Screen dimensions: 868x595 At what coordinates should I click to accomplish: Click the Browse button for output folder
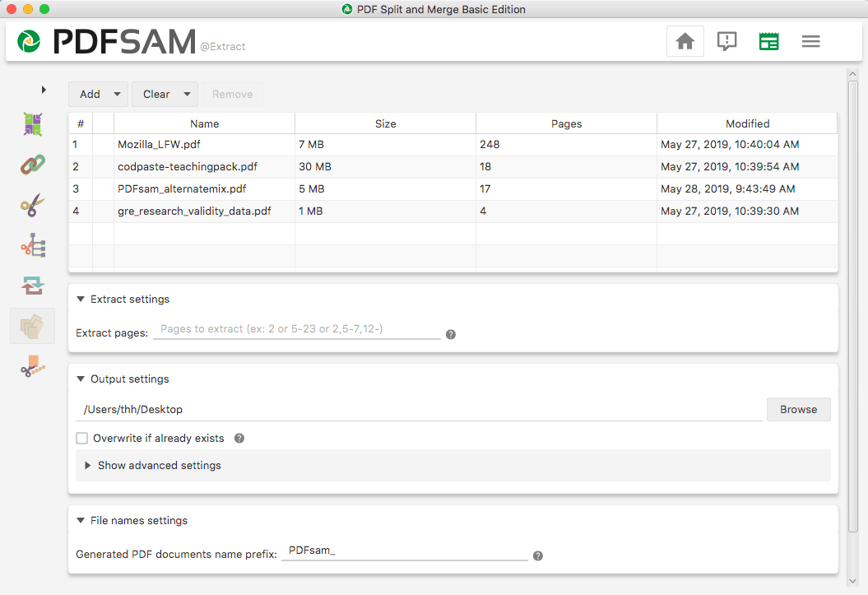point(798,409)
